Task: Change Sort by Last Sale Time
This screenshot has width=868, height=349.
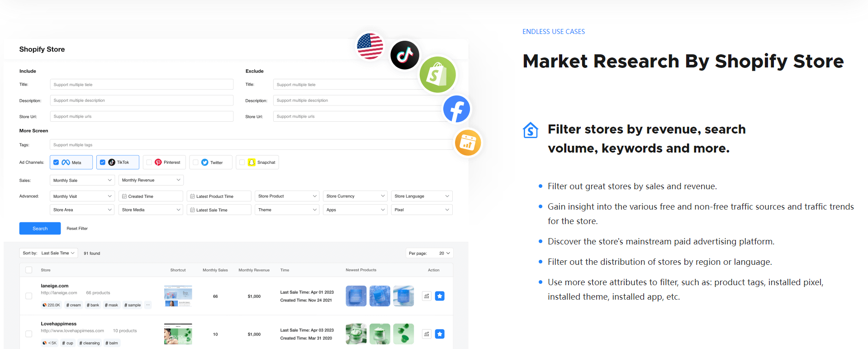Action: (49, 253)
